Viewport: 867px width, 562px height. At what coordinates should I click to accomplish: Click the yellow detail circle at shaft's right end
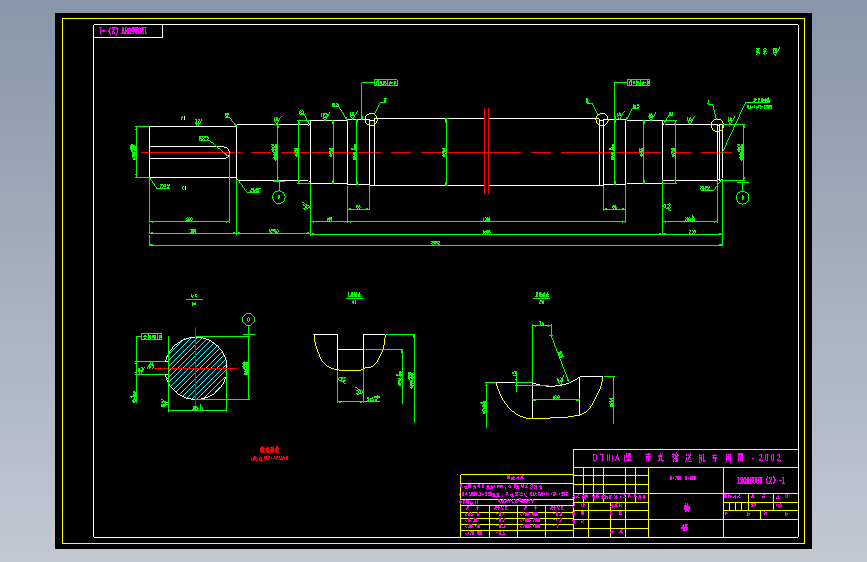[x=717, y=126]
